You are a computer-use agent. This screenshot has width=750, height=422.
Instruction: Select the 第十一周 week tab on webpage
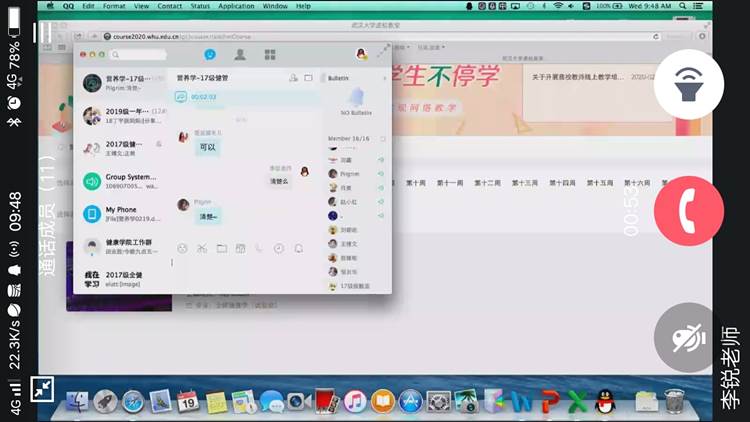pyautogui.click(x=450, y=183)
